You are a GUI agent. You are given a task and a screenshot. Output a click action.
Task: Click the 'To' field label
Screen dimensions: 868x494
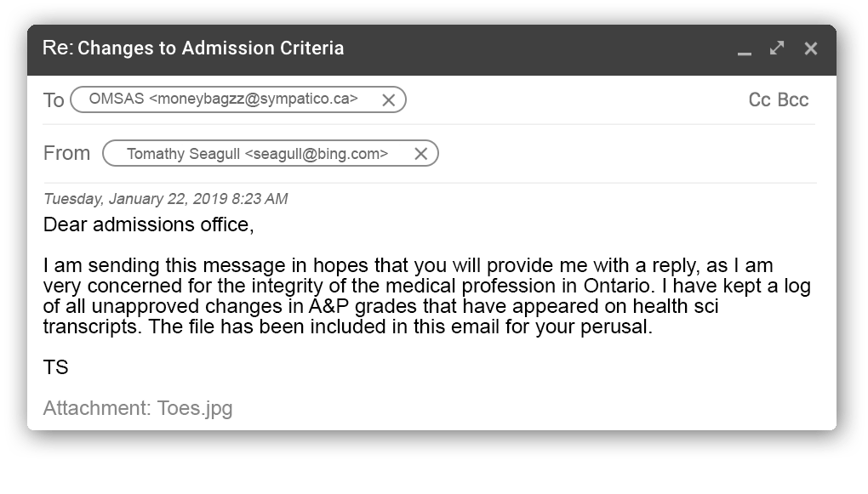click(54, 100)
